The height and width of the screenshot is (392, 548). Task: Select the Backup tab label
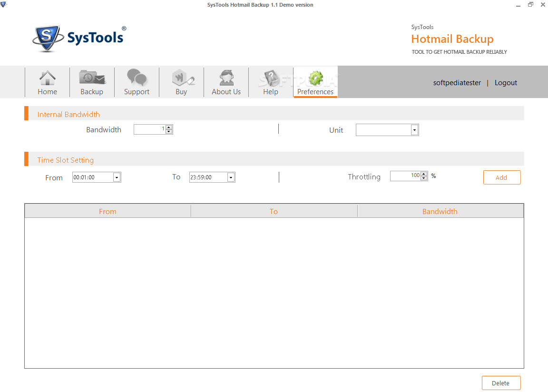pyautogui.click(x=92, y=91)
